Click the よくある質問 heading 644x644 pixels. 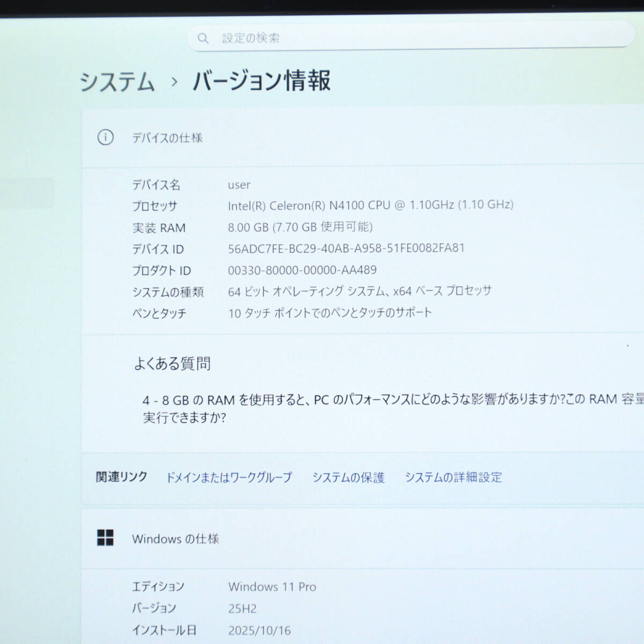[172, 364]
